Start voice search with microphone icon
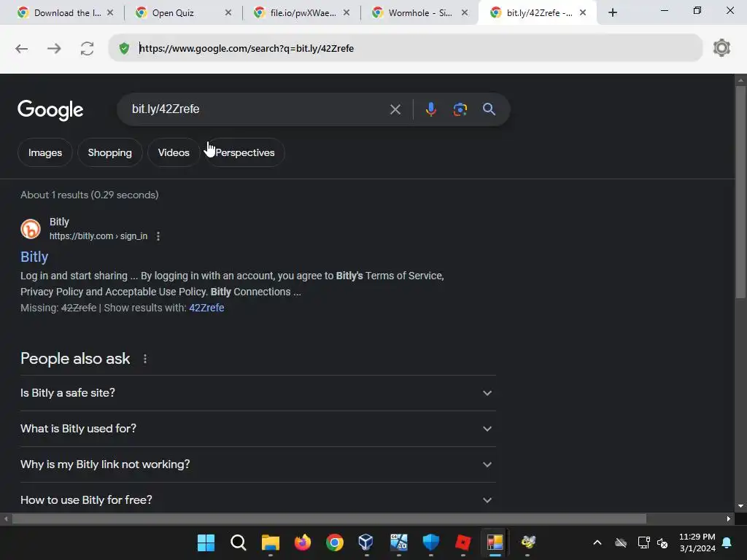 pyautogui.click(x=430, y=109)
